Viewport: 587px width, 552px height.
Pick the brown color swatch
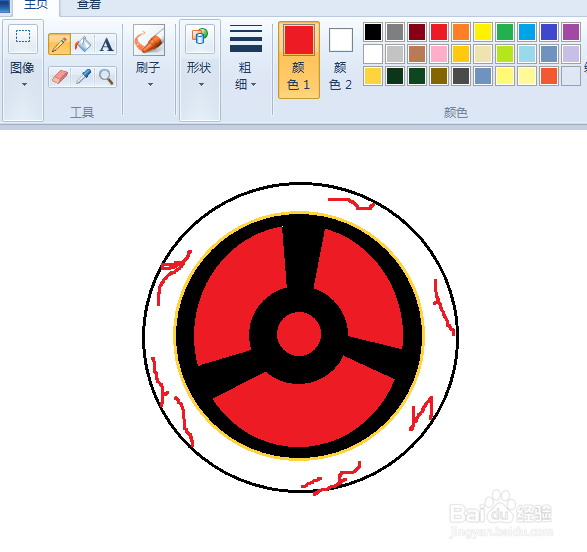417,54
